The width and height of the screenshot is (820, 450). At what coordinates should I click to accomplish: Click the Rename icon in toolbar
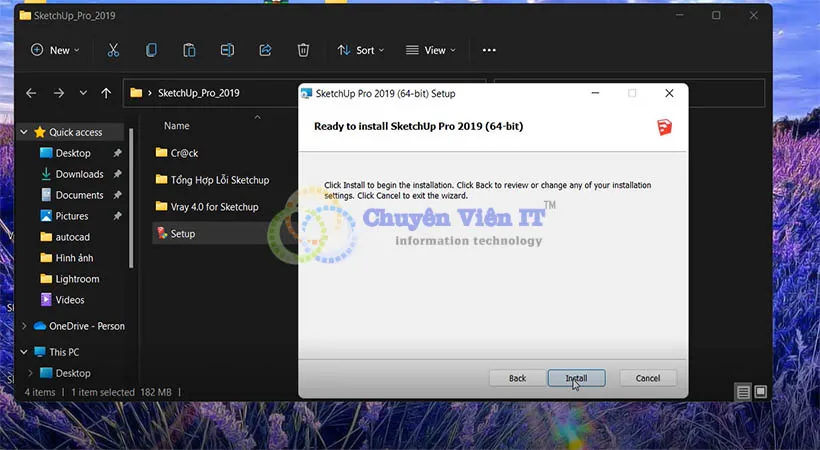pyautogui.click(x=227, y=50)
